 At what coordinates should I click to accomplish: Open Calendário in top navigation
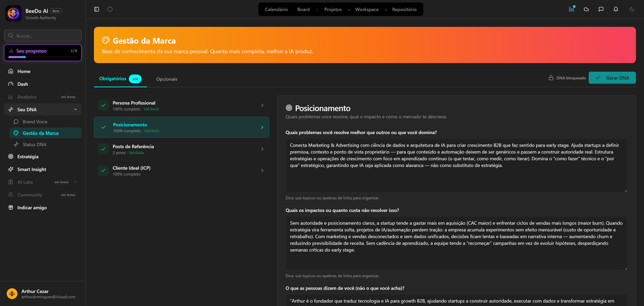[276, 9]
